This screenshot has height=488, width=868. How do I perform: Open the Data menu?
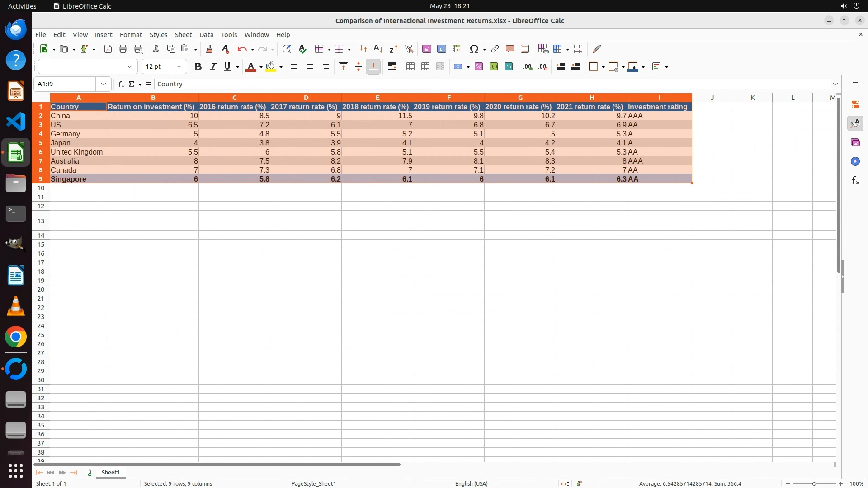[x=206, y=35]
